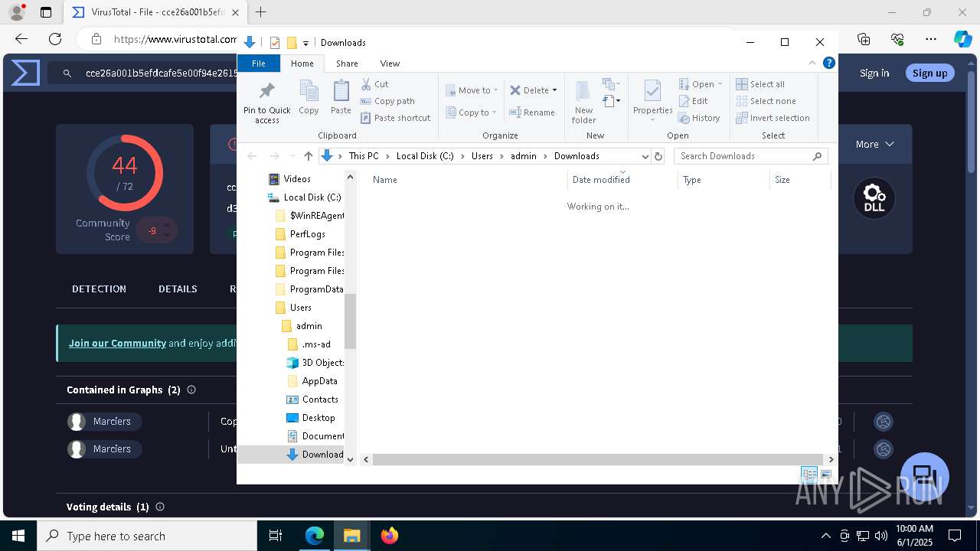
Task: Click VirusTotal Sign in link
Action: [x=874, y=73]
